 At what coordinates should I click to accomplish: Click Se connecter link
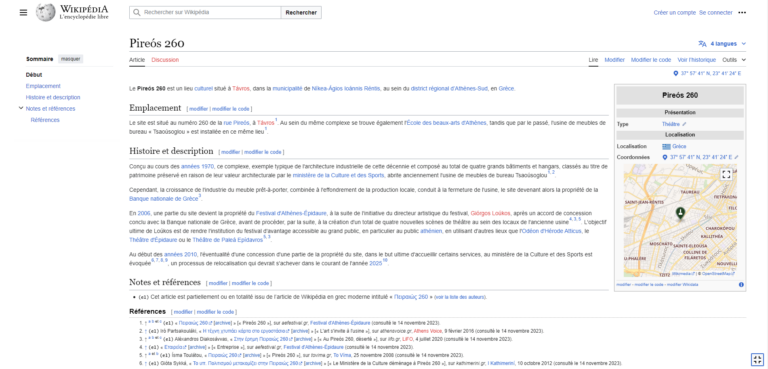coord(716,13)
